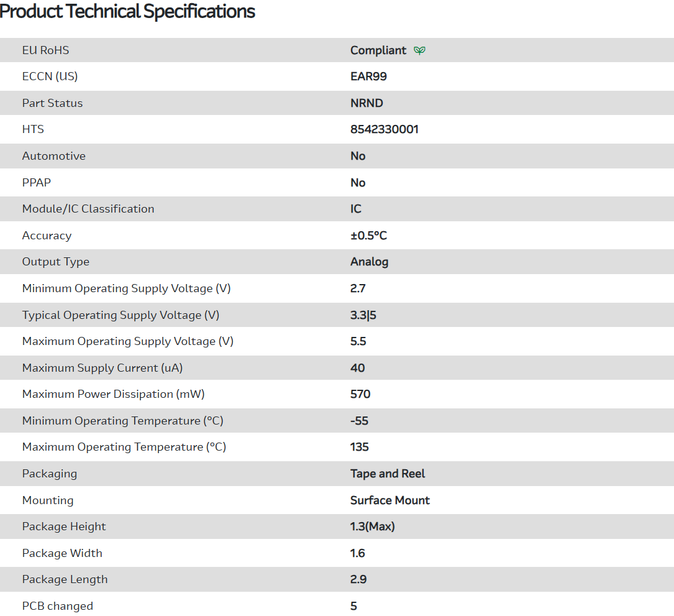Click the NRND part status value
Image resolution: width=674 pixels, height=616 pixels.
click(x=367, y=103)
